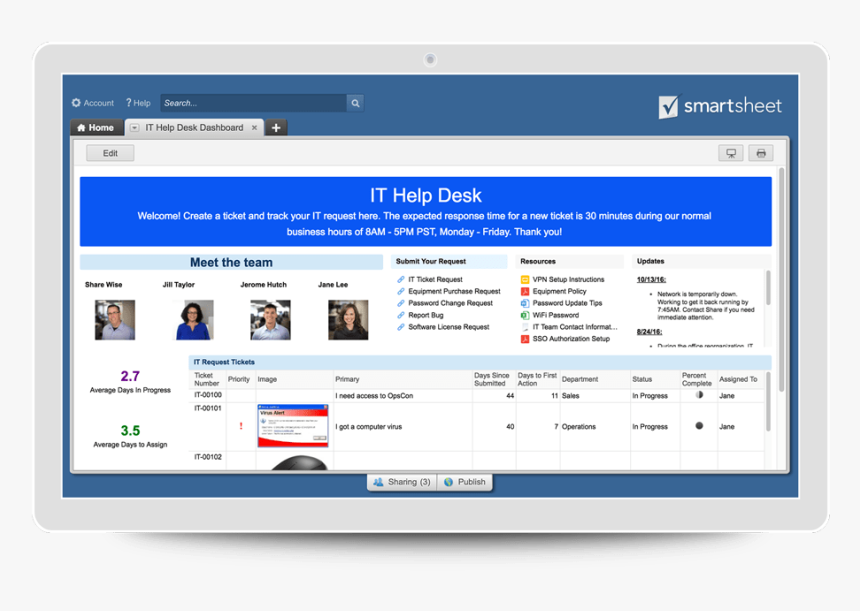
Task: Click the Updates panel scrollbar
Action: (x=768, y=287)
